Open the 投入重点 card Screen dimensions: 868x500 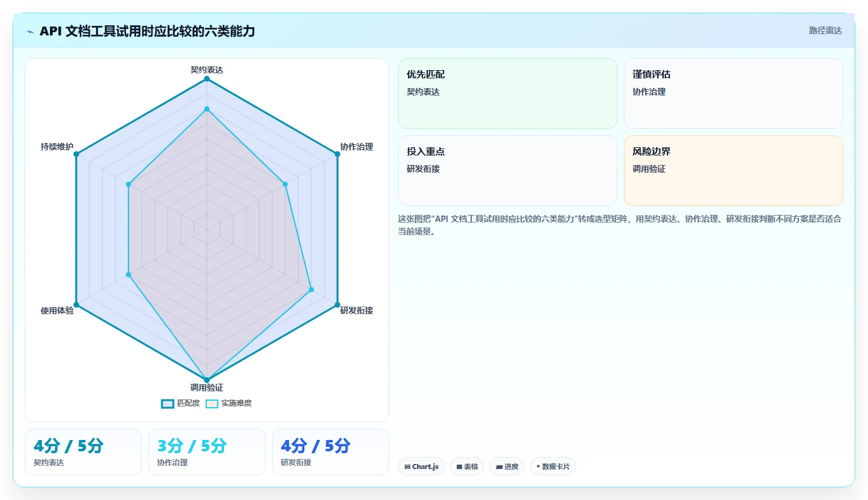[x=507, y=171]
